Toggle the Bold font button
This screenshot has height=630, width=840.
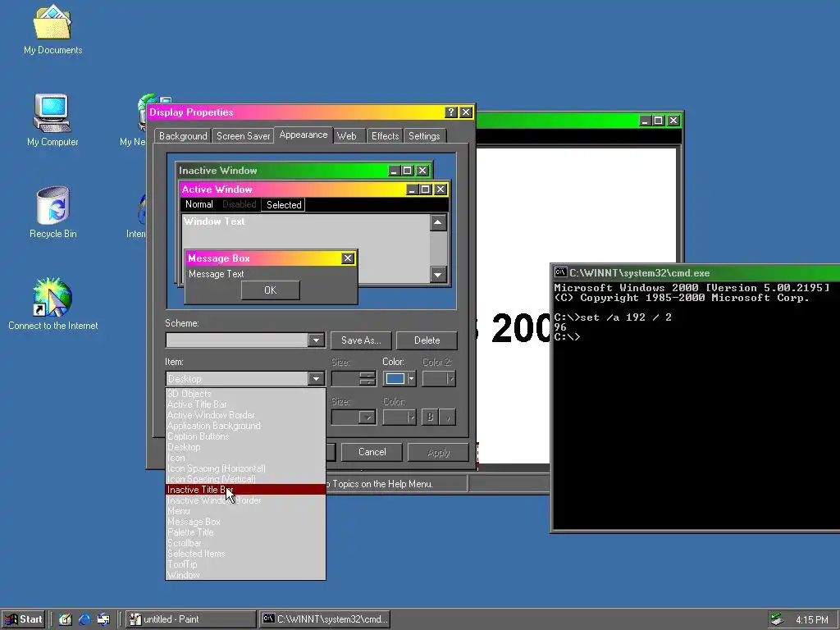(430, 418)
